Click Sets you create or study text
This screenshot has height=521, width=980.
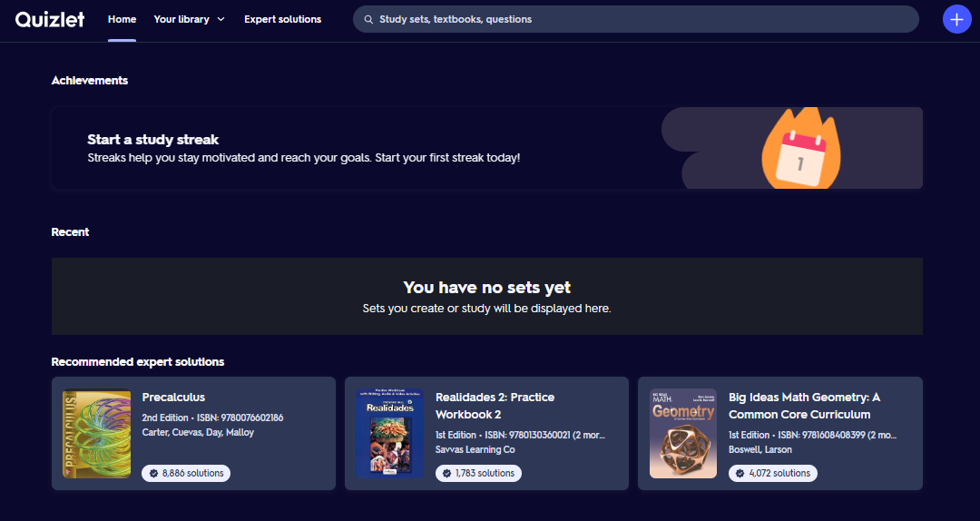(487, 309)
